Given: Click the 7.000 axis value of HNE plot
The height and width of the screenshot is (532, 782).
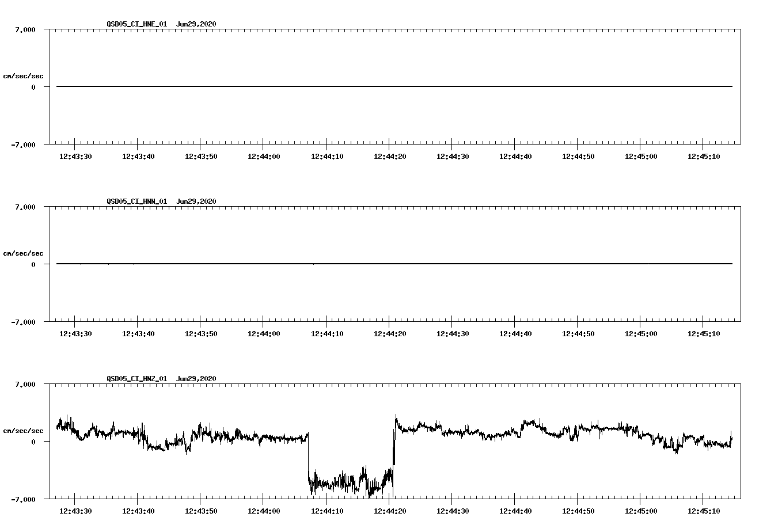Looking at the screenshot, I should coord(25,30).
